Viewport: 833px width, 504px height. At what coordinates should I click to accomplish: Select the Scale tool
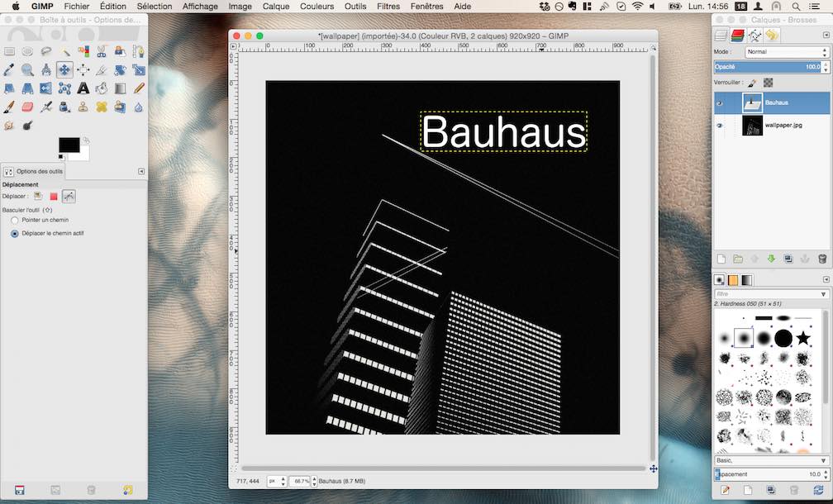point(139,69)
